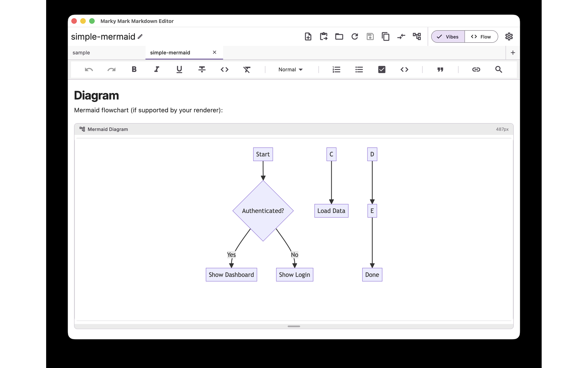
Task: Click the C node in the diagram
Action: click(x=331, y=154)
